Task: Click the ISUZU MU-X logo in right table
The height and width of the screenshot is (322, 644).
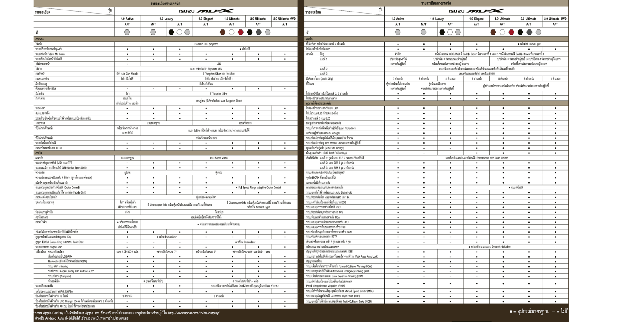Action: click(x=476, y=11)
